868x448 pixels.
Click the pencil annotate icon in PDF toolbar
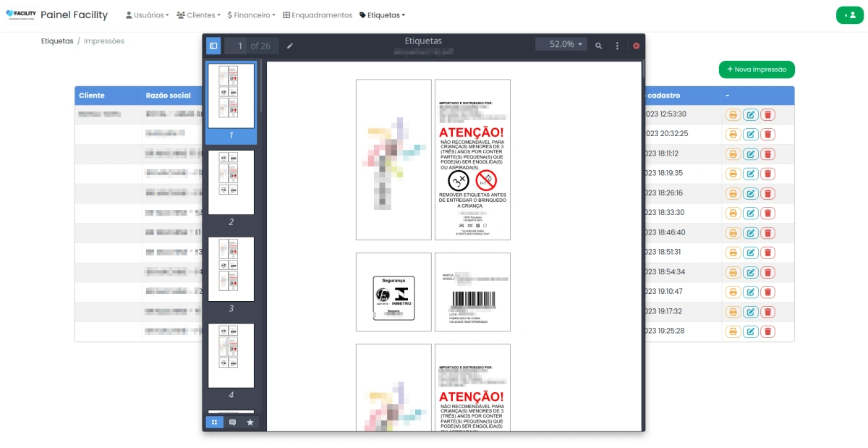coord(290,46)
